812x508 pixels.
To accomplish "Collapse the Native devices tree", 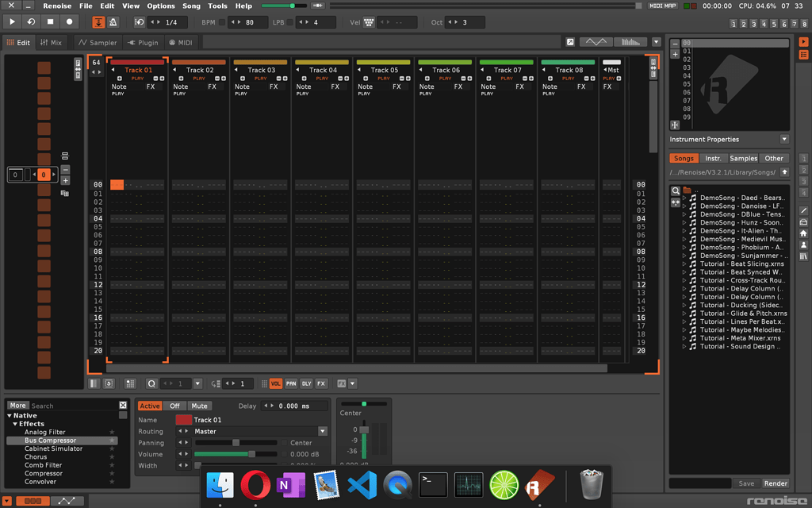I will (10, 416).
